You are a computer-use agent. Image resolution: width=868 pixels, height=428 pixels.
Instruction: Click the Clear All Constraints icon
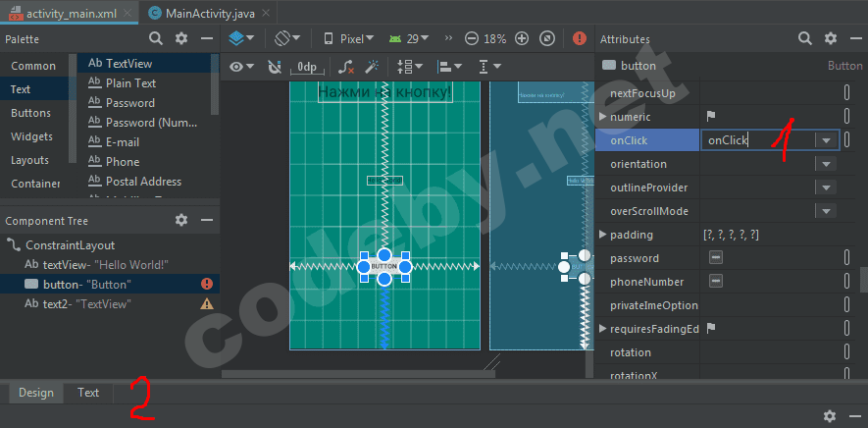(346, 67)
